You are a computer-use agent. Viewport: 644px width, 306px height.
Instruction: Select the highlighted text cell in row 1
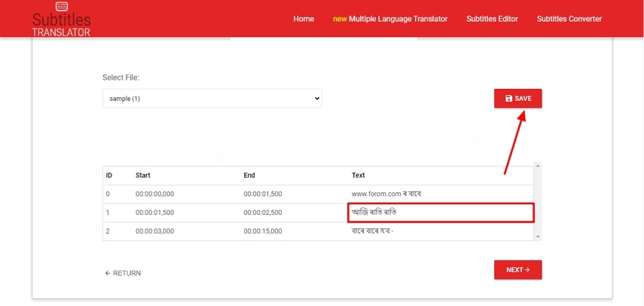pos(441,213)
